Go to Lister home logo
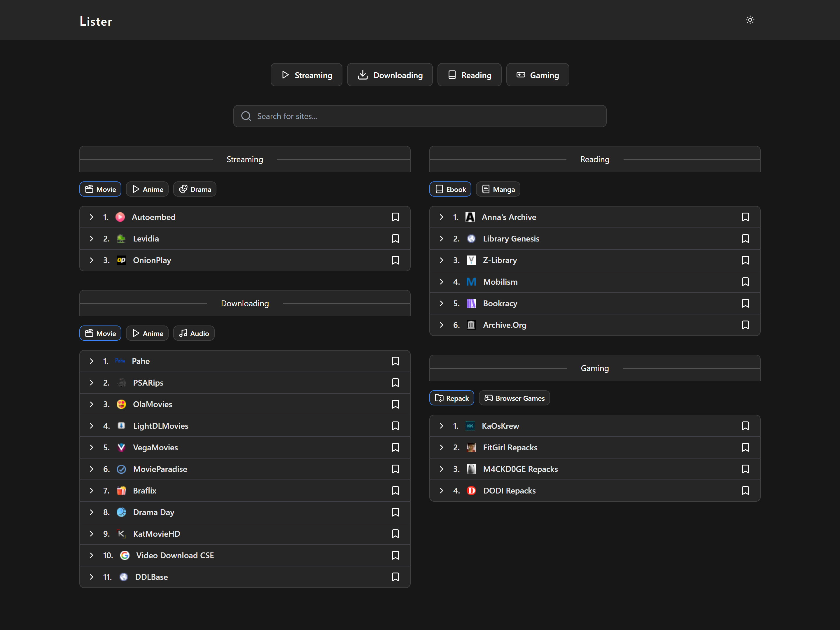Viewport: 840px width, 630px height. point(96,21)
